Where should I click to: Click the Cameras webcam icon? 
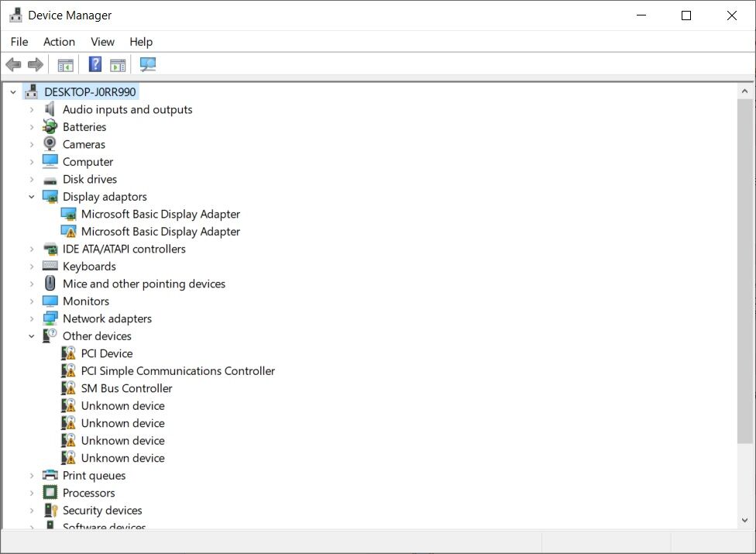pos(50,143)
